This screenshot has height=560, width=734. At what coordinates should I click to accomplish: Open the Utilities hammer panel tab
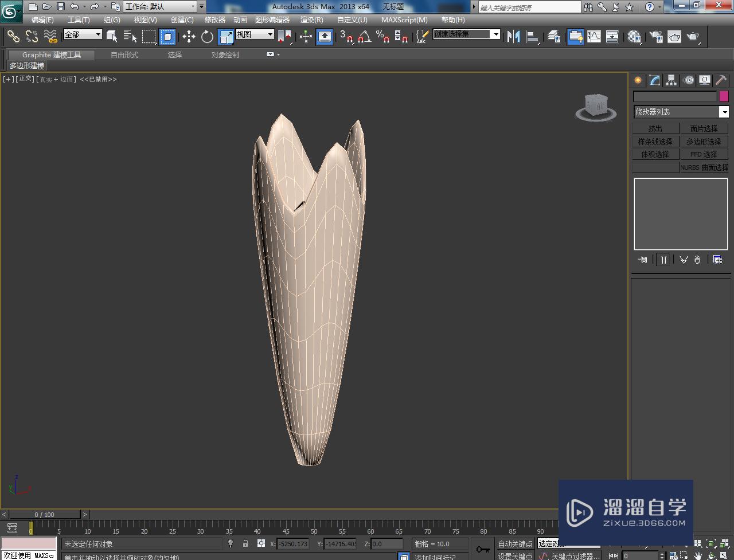[x=721, y=80]
